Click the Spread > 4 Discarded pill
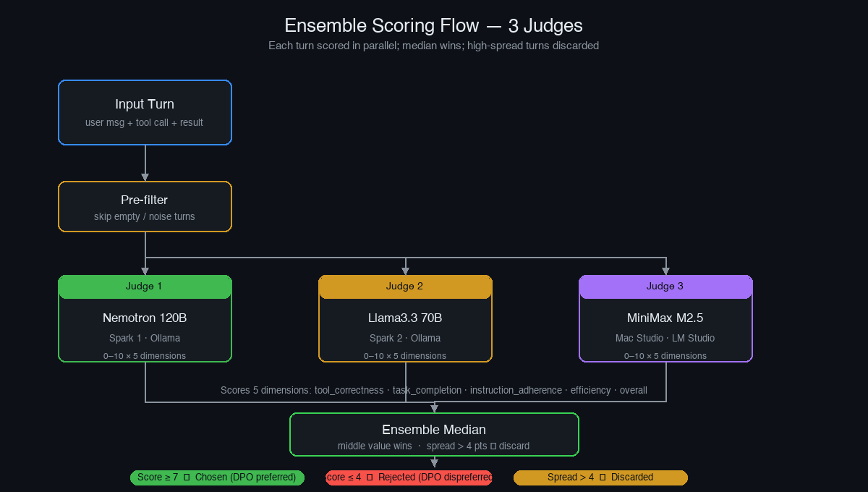 pos(600,478)
